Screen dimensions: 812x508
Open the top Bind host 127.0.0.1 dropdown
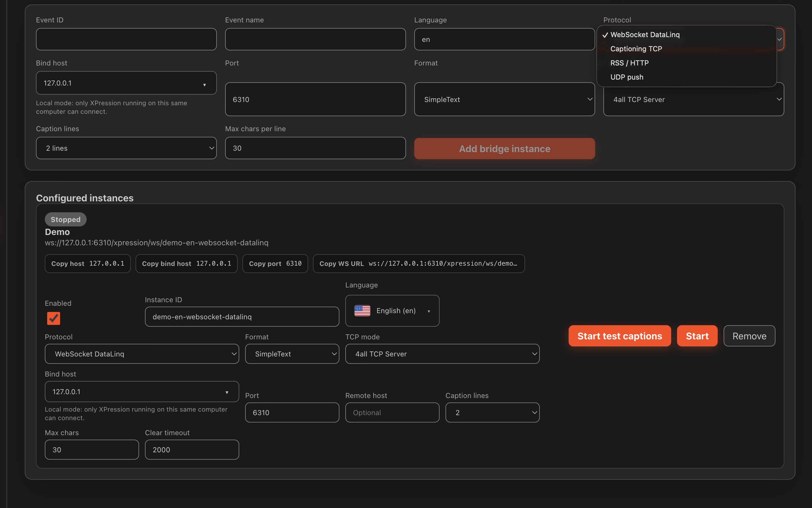[126, 83]
